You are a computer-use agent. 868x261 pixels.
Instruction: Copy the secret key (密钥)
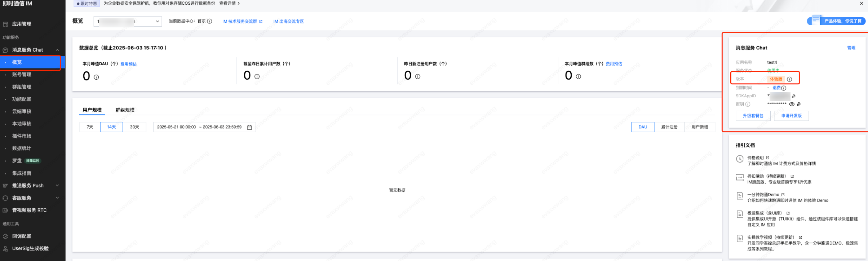click(799, 104)
